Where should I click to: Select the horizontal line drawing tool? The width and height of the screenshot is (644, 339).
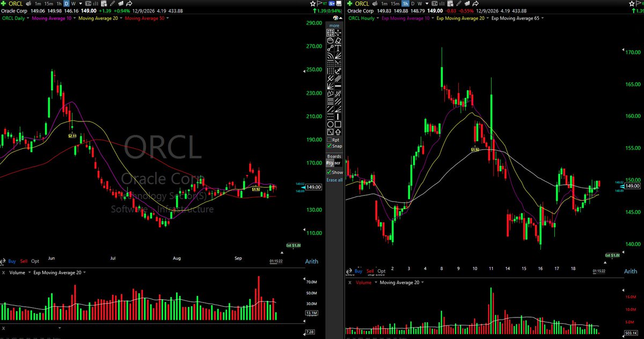point(338,86)
